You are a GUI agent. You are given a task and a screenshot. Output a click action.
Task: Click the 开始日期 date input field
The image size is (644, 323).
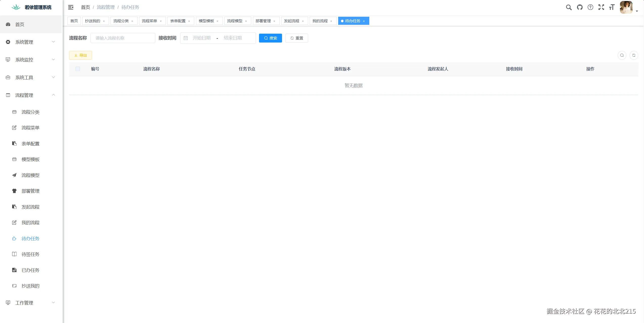coord(201,38)
